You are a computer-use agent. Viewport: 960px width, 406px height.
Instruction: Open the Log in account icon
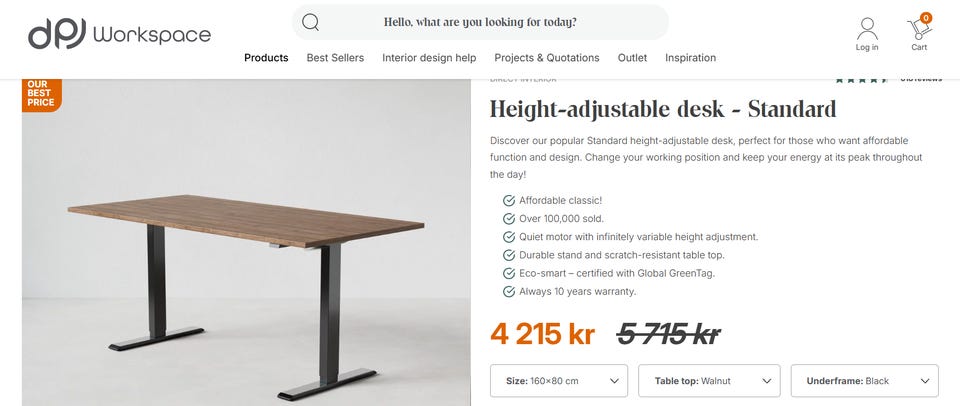coord(867,33)
